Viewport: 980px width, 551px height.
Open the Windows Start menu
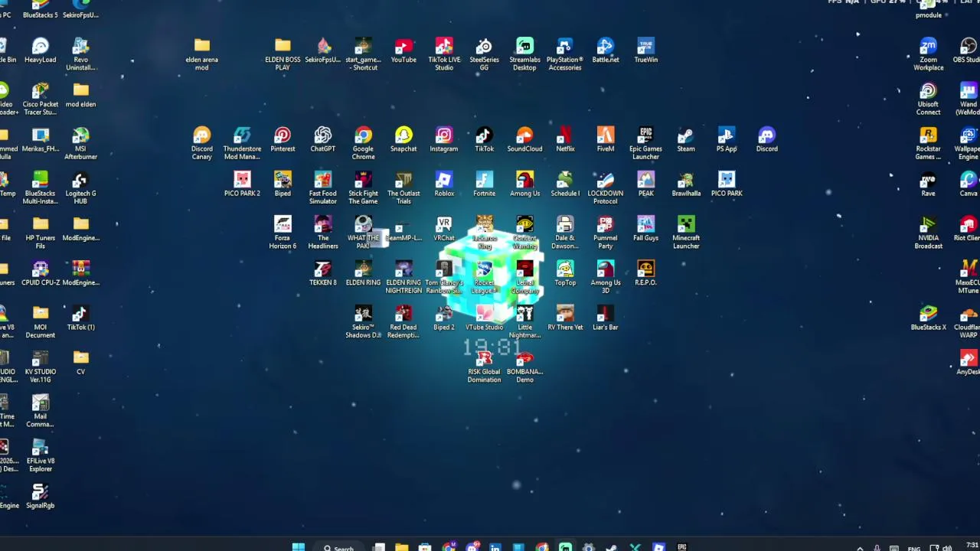(299, 546)
